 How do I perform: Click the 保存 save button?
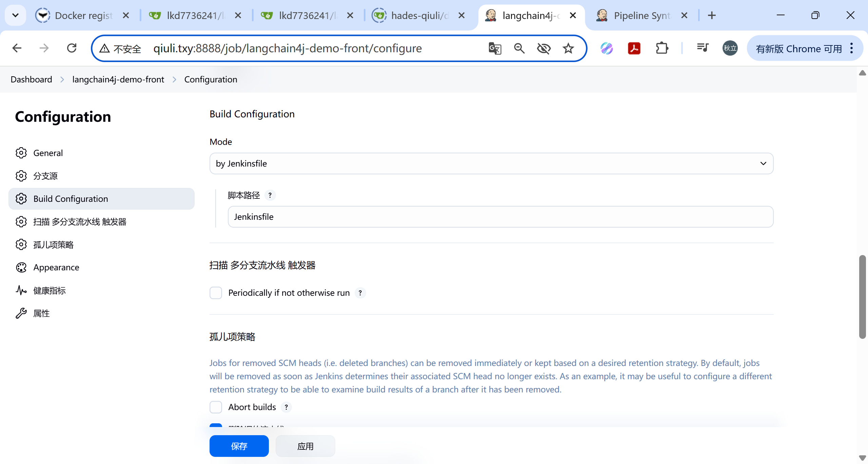tap(239, 446)
